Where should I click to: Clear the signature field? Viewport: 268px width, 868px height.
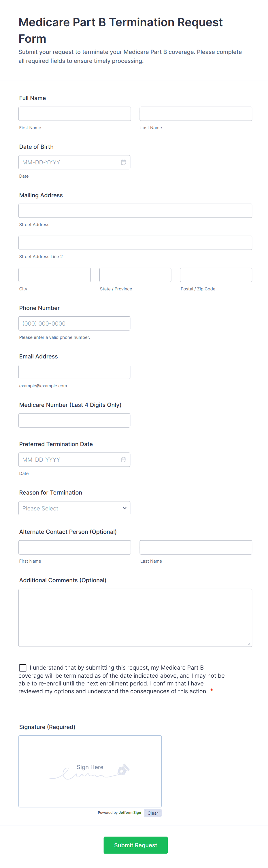click(152, 813)
